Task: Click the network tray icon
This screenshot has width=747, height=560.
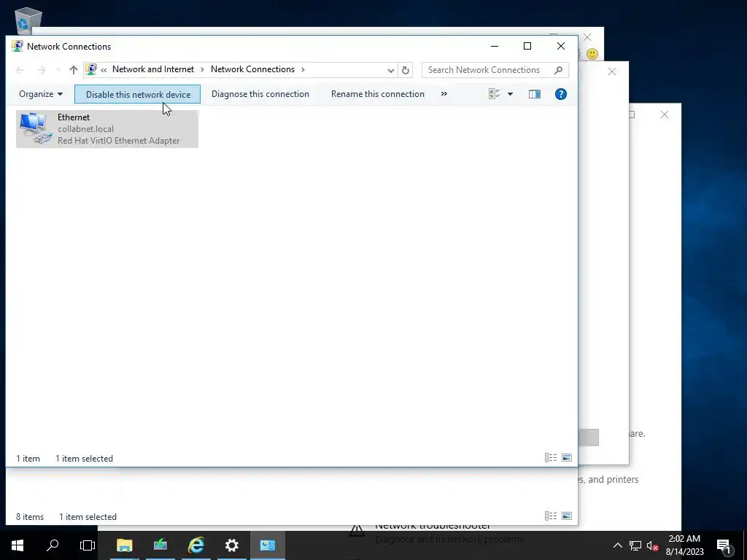Action: tap(635, 545)
